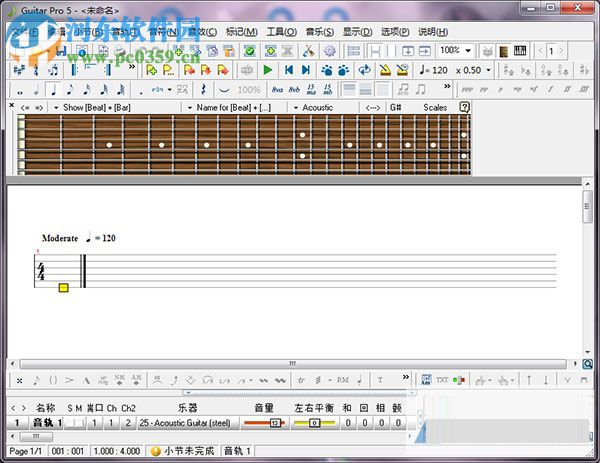Viewport: 600px width, 463px height.
Task: Click the piano keyboard view icon
Action: pyautogui.click(x=518, y=50)
